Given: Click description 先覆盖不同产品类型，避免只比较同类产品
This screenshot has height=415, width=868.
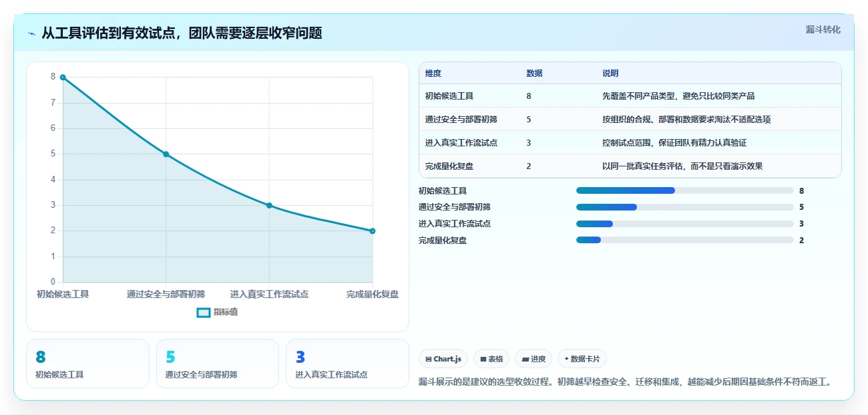Looking at the screenshot, I should click(x=678, y=96).
